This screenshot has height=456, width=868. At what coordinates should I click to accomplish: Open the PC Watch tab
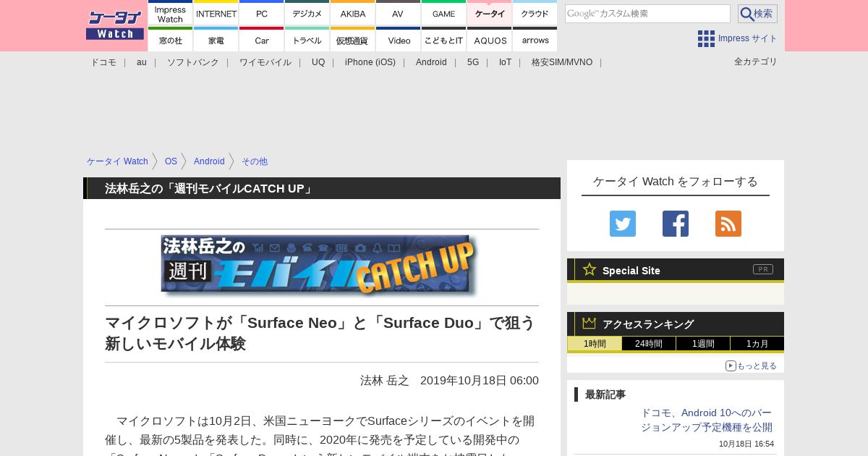262,13
